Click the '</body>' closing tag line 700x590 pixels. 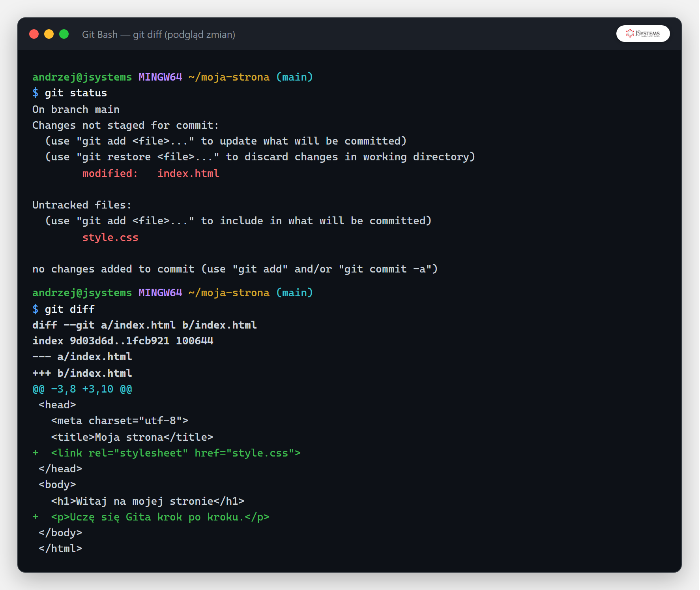60,533
